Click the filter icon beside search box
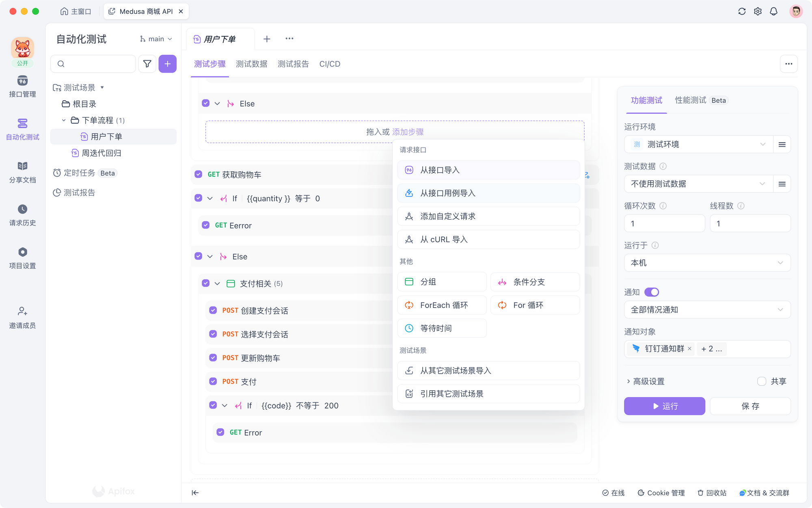 [147, 64]
